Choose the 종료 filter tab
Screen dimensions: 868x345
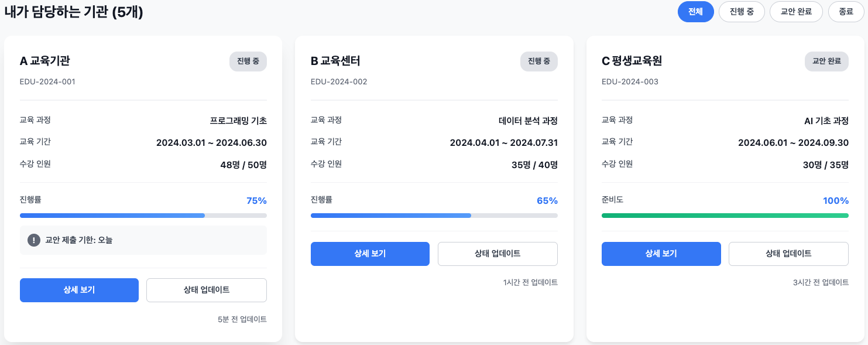(846, 11)
